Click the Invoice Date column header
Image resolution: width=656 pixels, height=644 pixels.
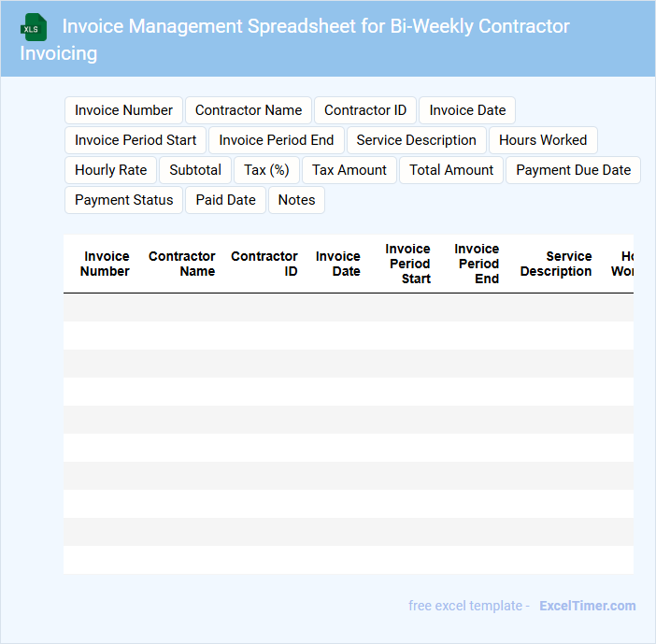point(337,264)
